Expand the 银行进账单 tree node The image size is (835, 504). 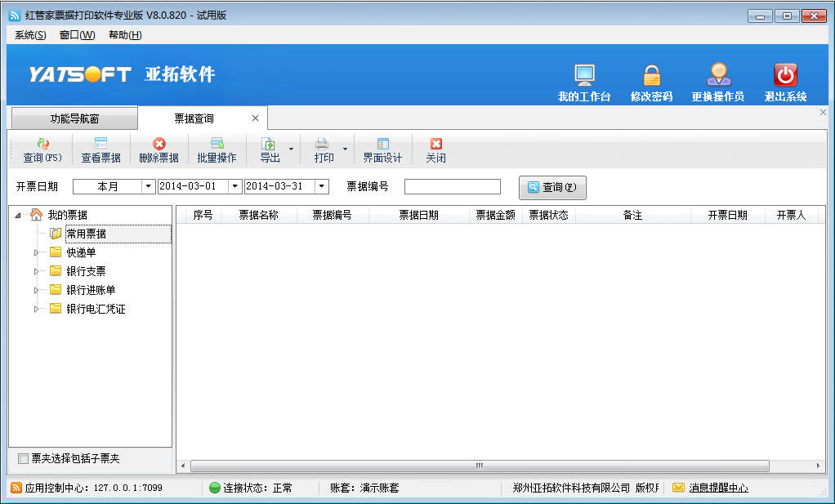[36, 290]
